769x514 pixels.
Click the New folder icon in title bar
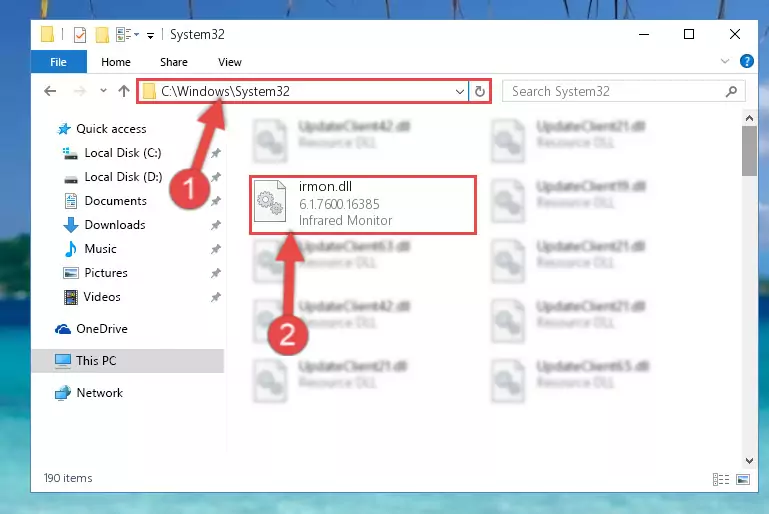tap(102, 35)
